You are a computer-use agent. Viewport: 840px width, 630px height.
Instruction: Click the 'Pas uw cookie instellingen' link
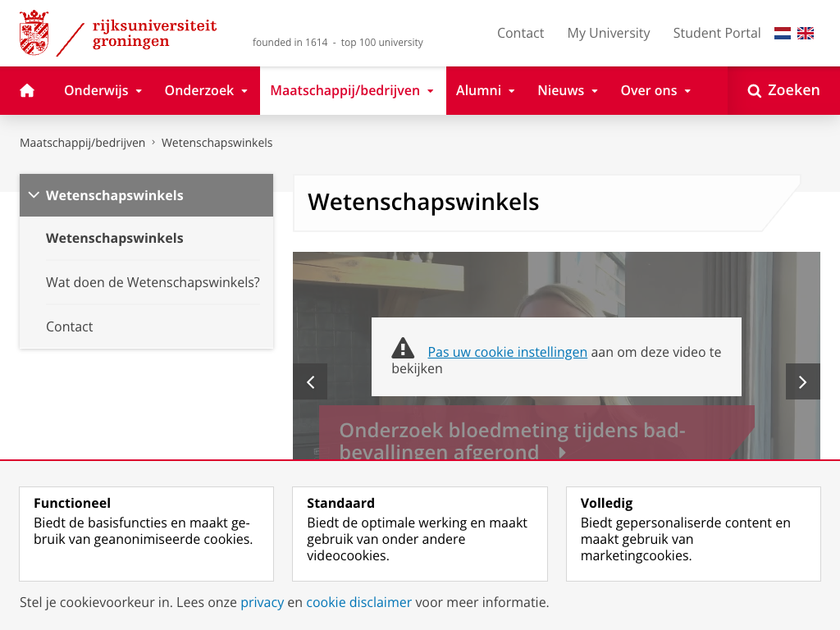507,352
